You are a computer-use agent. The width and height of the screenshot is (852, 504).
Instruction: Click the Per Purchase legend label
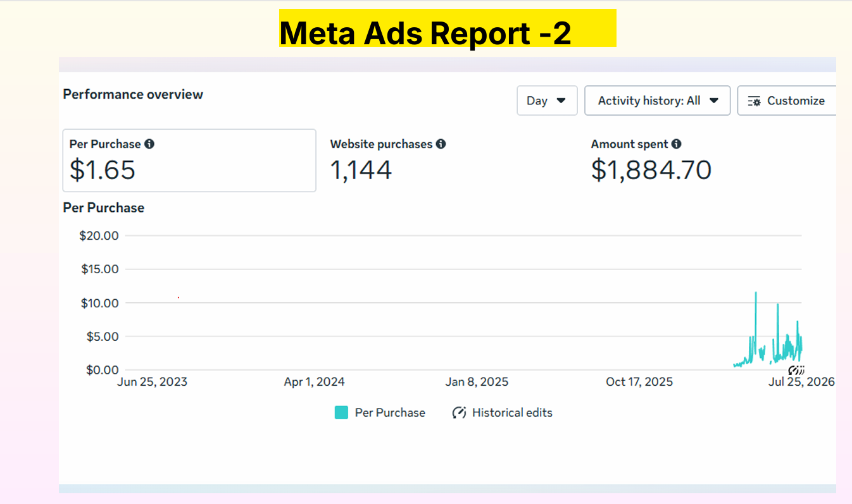pos(390,413)
